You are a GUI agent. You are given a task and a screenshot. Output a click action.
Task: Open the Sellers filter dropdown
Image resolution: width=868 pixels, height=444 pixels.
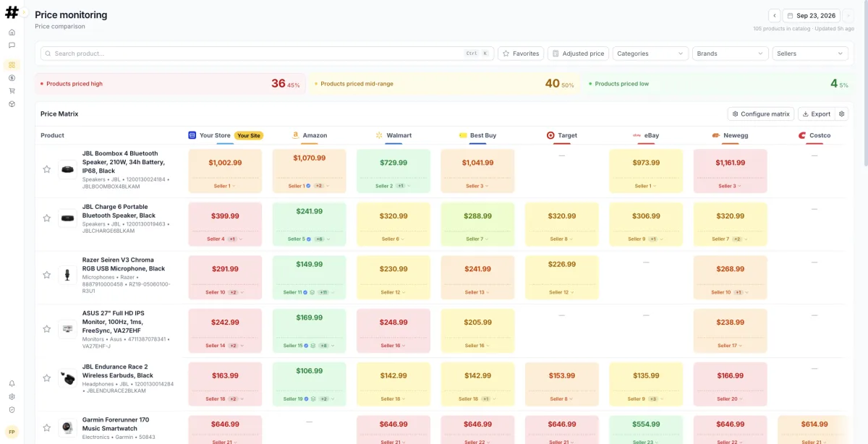[x=810, y=54]
